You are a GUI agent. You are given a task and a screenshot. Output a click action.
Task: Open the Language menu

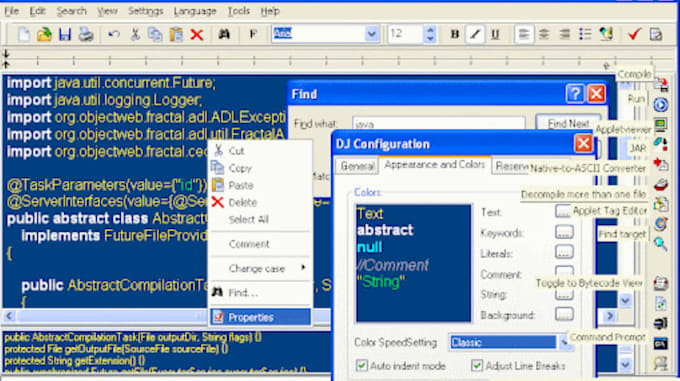tap(195, 11)
